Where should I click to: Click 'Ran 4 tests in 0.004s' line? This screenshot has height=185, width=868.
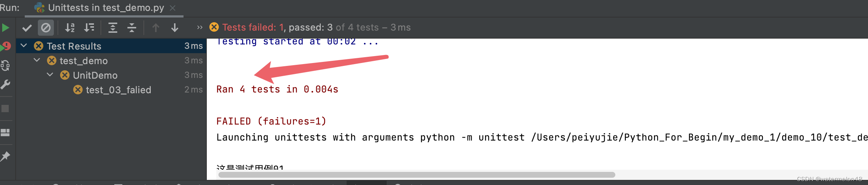click(277, 89)
